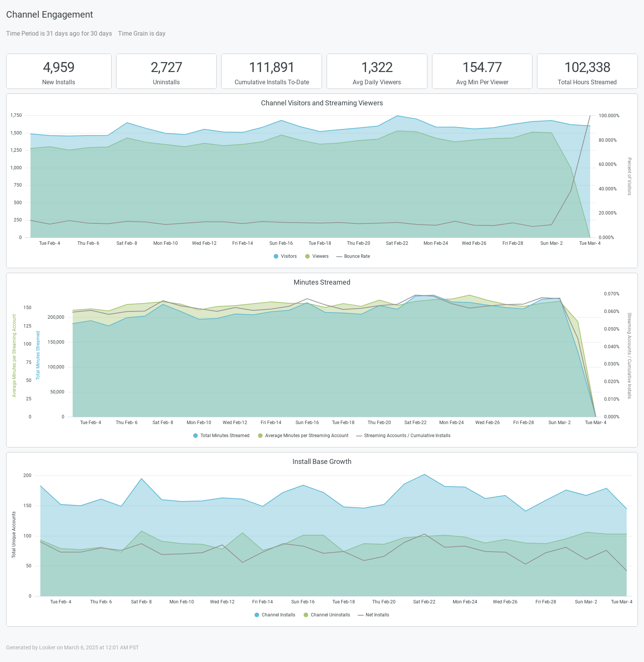Screen dimensions: 644x662
Task: Open the Uninstalls 2,727 tile
Action: tap(166, 71)
